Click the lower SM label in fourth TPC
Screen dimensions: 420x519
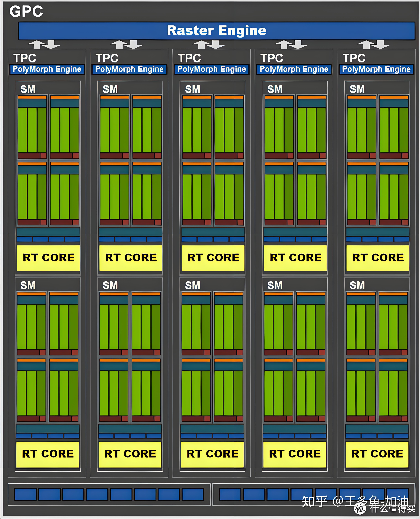(275, 286)
